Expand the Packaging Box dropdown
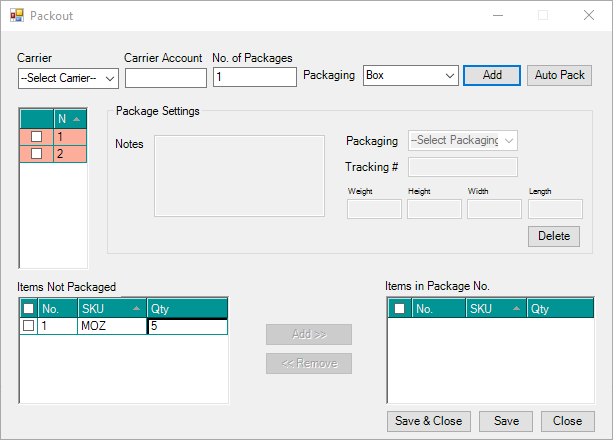The image size is (613, 440). coord(410,75)
